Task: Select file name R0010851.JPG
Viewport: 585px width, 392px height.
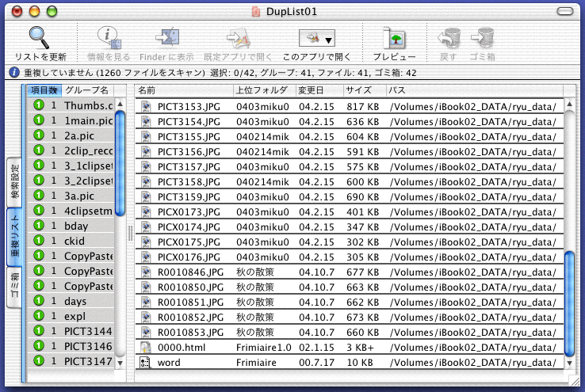Action: click(x=190, y=303)
